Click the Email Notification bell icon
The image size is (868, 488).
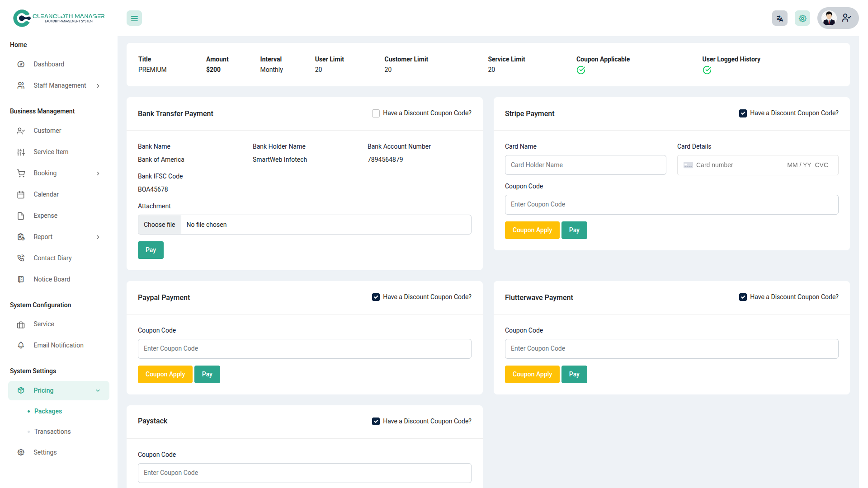click(x=21, y=345)
